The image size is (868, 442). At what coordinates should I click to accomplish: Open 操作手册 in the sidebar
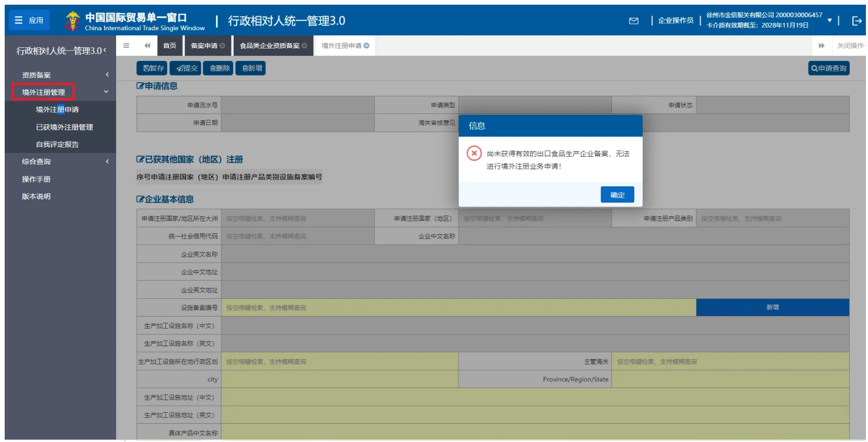coord(36,179)
